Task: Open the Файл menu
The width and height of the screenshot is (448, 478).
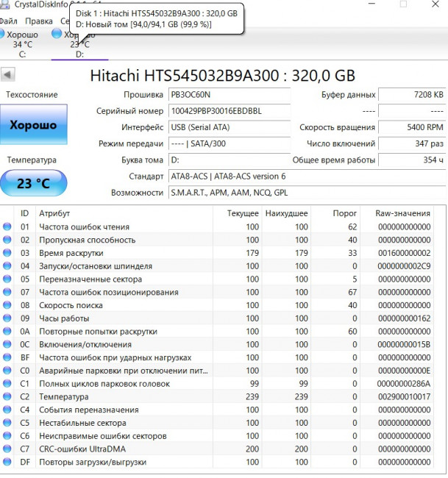Action: (8, 21)
